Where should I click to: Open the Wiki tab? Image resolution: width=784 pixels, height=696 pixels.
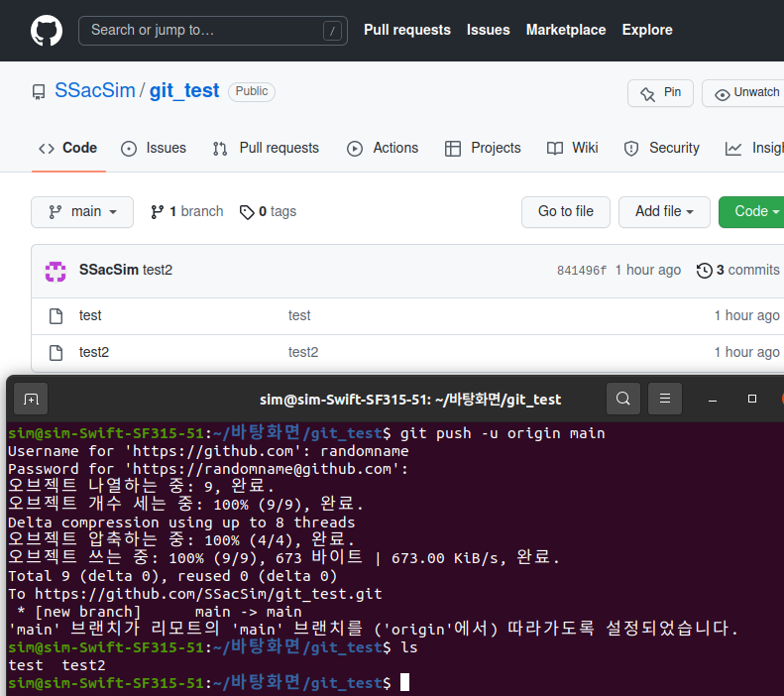coord(573,148)
